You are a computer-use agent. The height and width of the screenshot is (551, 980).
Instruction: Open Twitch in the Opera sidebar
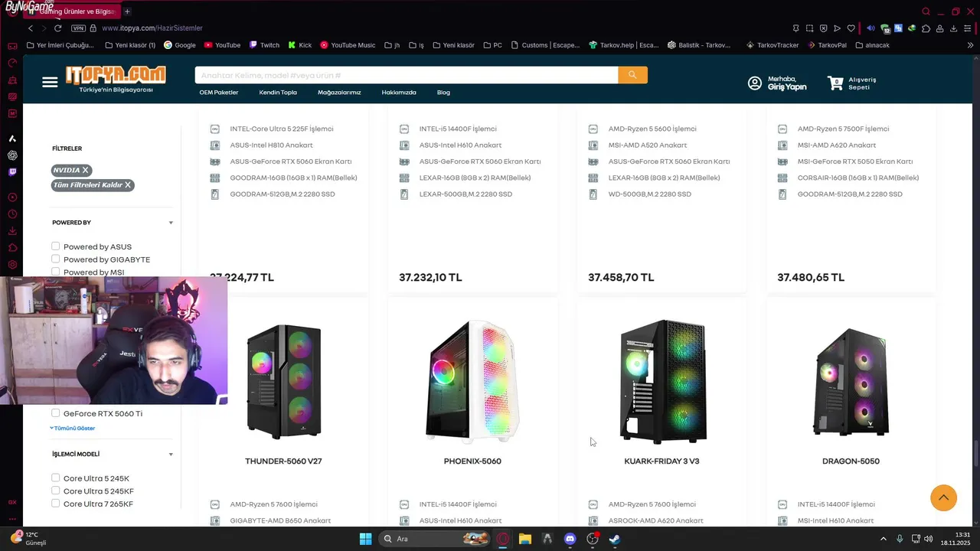(x=12, y=172)
